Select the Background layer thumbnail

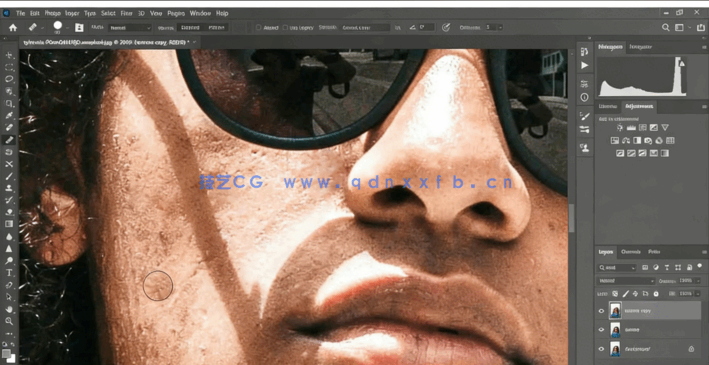pyautogui.click(x=615, y=349)
